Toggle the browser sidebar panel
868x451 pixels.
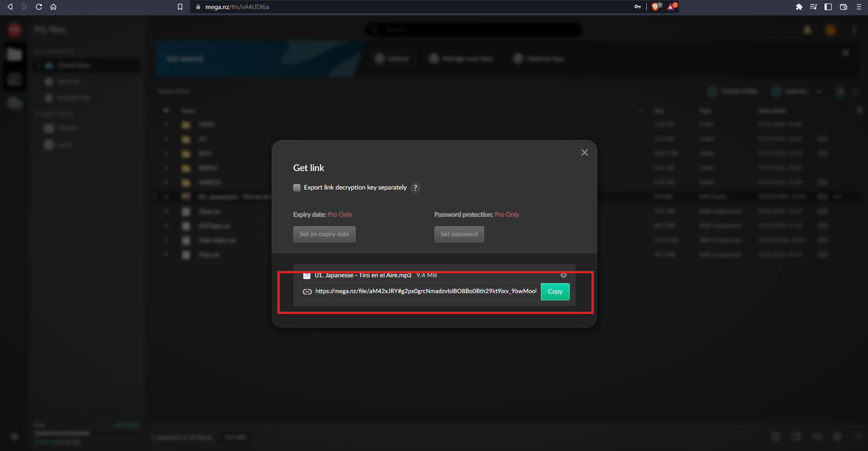(x=828, y=7)
